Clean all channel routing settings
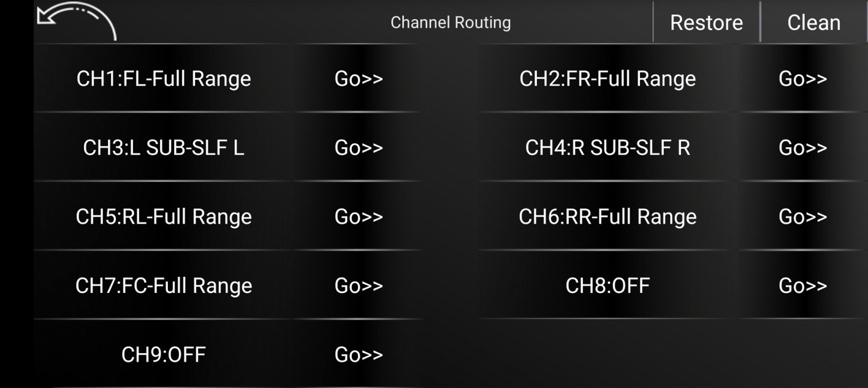Viewport: 868px width, 388px height. 814,23
